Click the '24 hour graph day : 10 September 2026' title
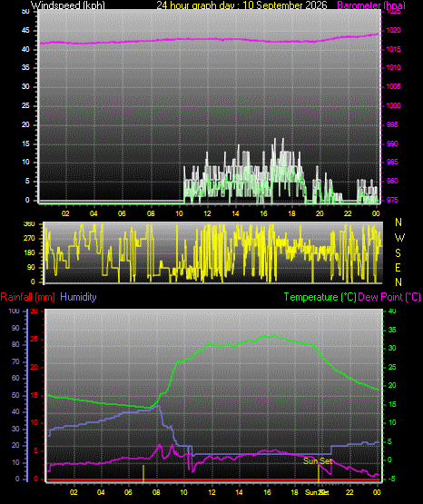 [241, 5]
